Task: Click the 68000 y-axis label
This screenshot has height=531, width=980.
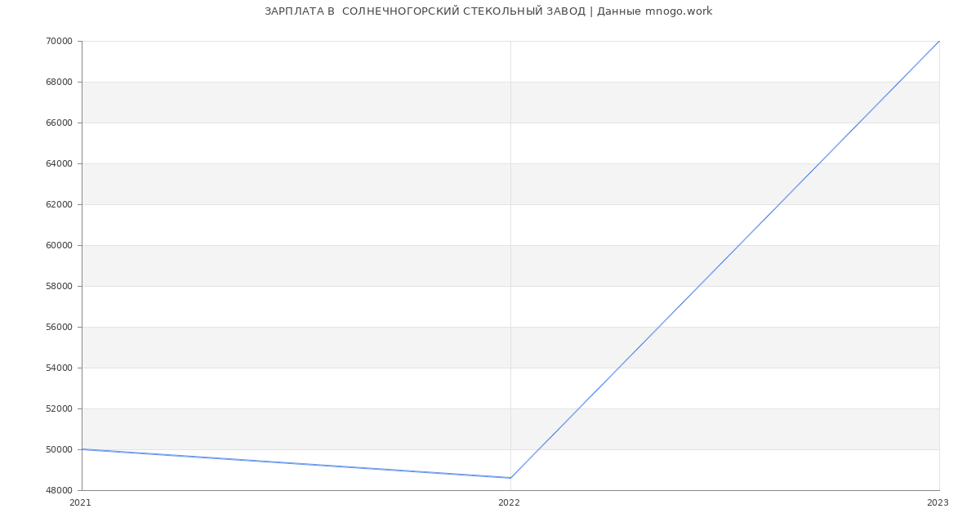Action: [x=59, y=82]
